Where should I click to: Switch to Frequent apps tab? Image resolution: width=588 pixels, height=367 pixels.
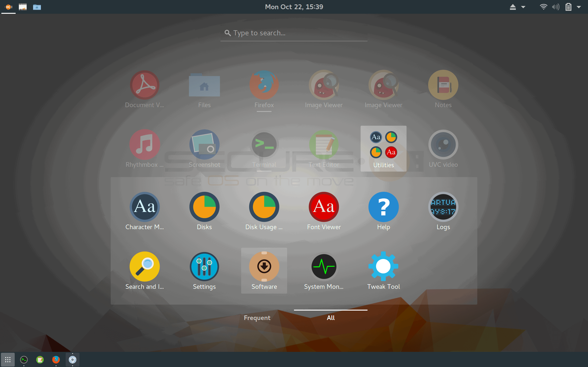pyautogui.click(x=257, y=317)
